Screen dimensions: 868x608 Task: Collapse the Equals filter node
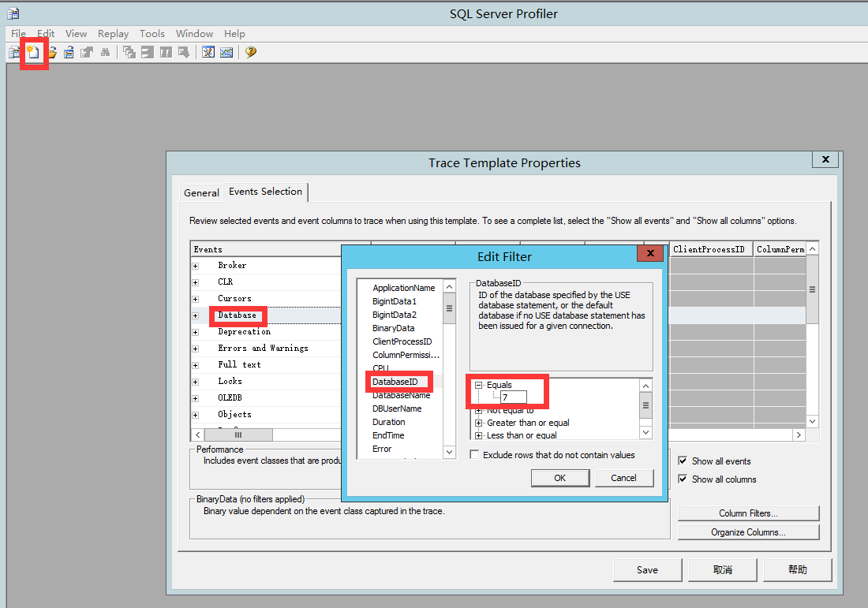tap(479, 385)
